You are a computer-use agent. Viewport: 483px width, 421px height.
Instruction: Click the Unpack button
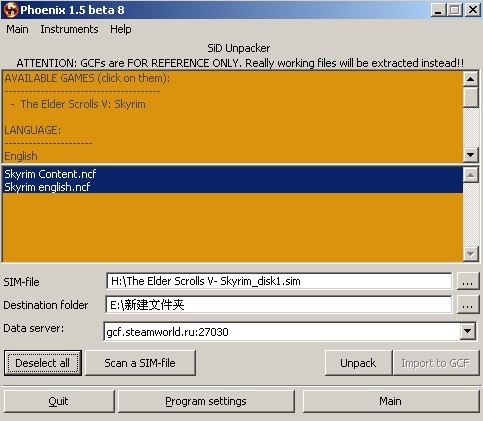[x=358, y=363]
